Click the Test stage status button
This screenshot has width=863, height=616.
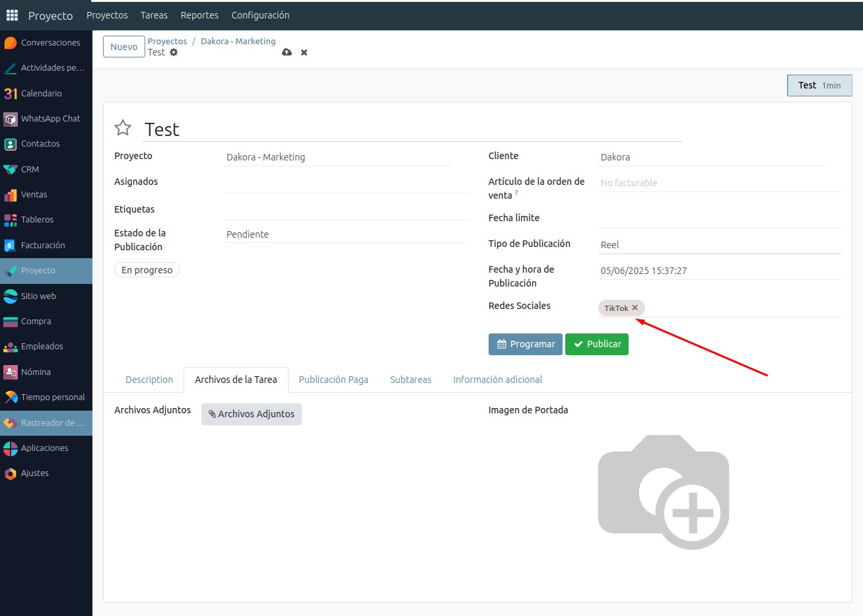(819, 85)
